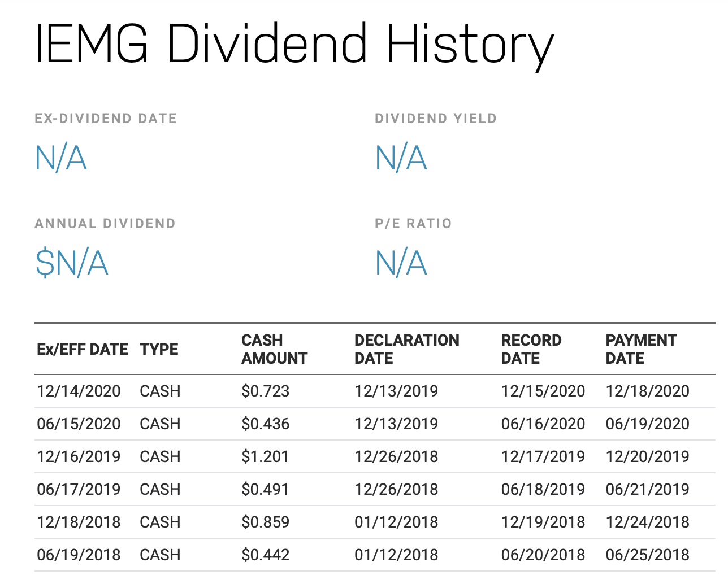Select payment date 06/21/2019
728x575 pixels.
[x=647, y=489]
